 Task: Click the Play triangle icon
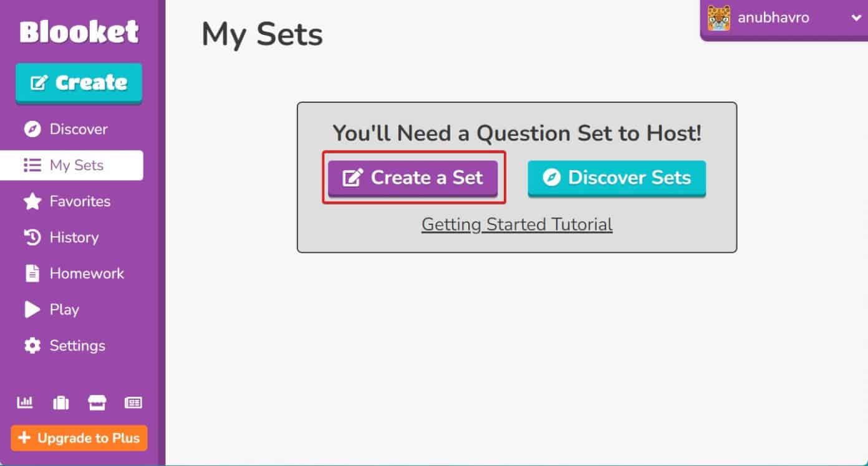pyautogui.click(x=32, y=310)
